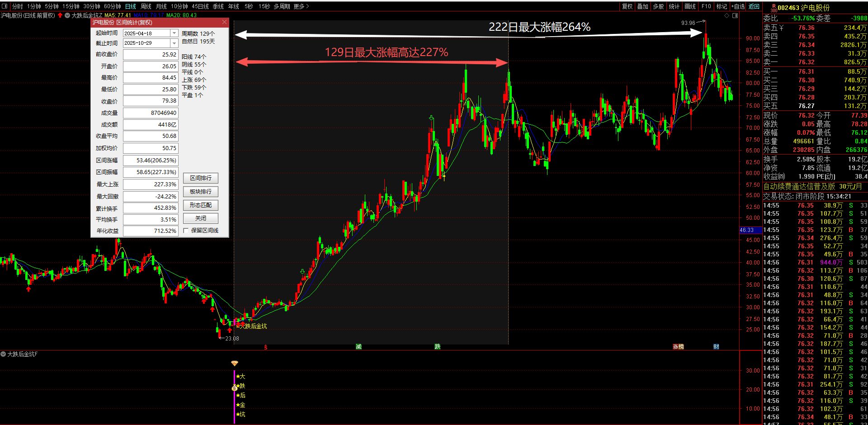868x425 pixels.
Task: Click the 卖一 price 76.32
Action: [807, 62]
